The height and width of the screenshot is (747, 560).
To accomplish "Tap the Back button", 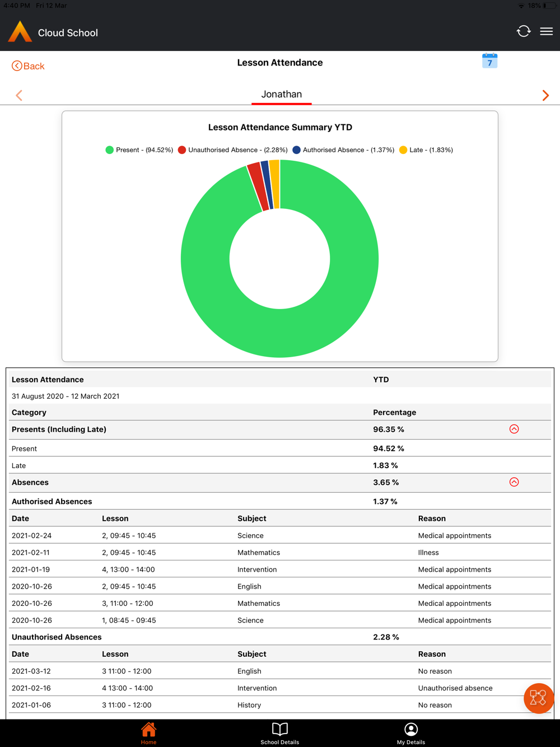I will coord(28,66).
